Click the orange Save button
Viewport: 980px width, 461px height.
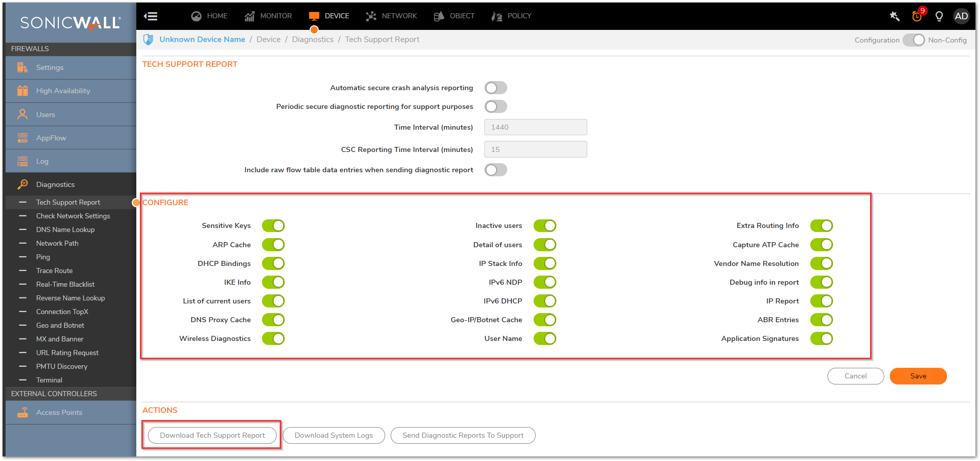[918, 376]
